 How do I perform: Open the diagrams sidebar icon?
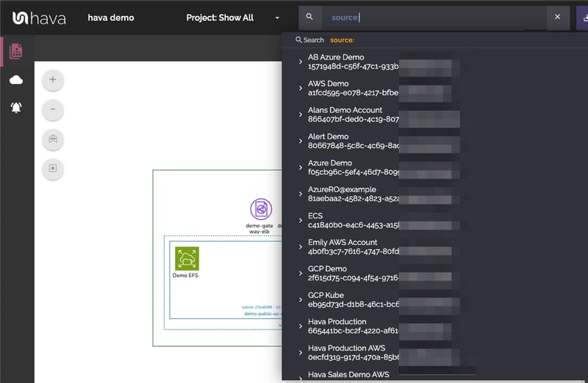coord(16,51)
